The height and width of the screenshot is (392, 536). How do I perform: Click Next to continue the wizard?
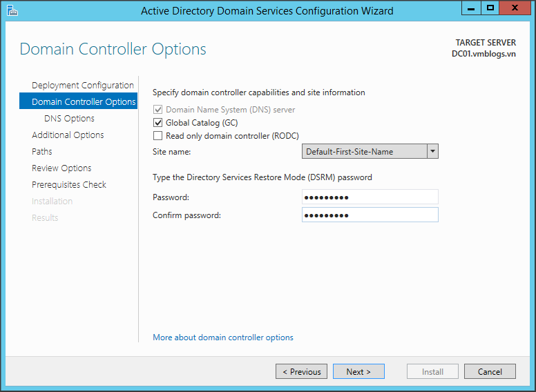(x=358, y=371)
